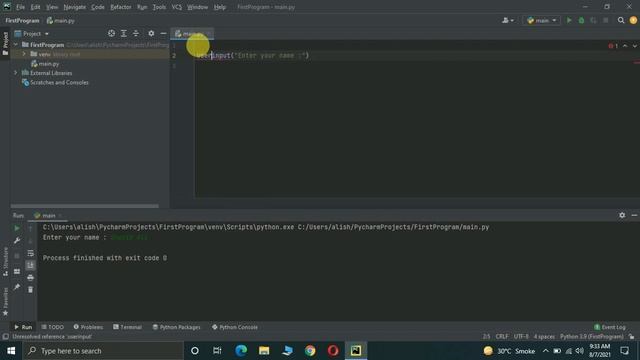Open the Terminal tool window

point(127,327)
